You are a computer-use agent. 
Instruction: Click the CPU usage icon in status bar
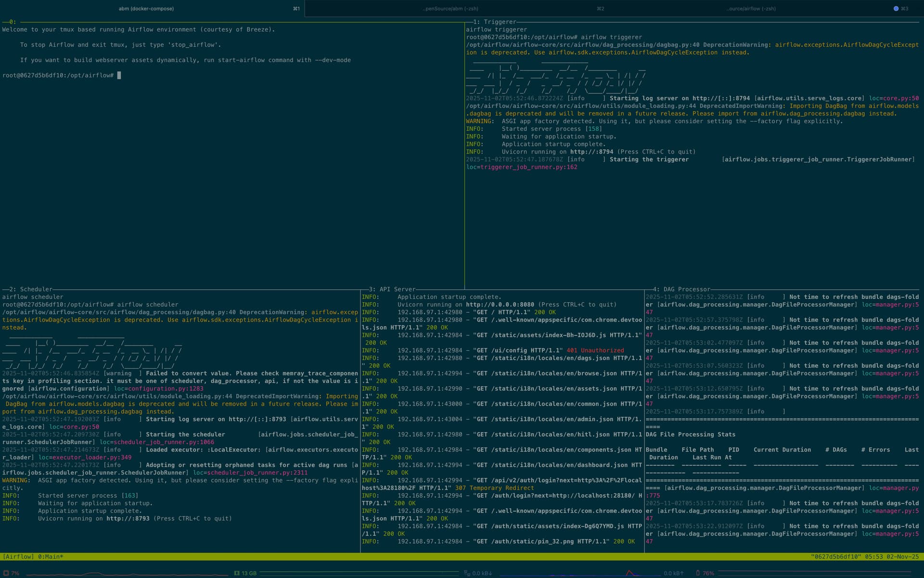pos(6,573)
